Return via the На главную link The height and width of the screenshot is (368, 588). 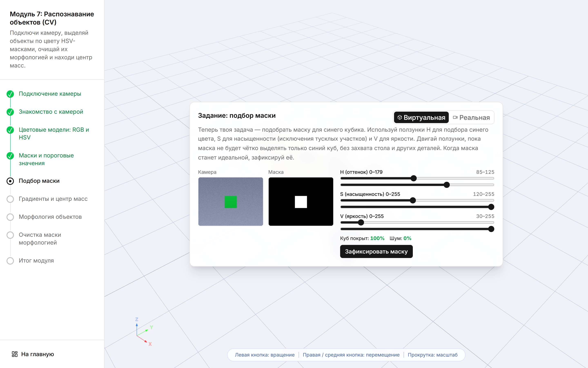[x=33, y=354]
